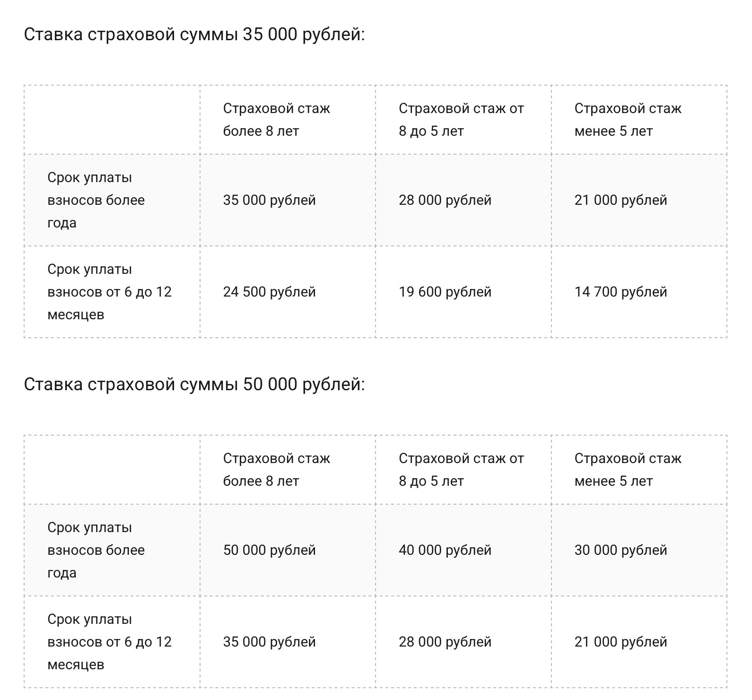Click the '30 000 рублей' value

[x=621, y=550]
